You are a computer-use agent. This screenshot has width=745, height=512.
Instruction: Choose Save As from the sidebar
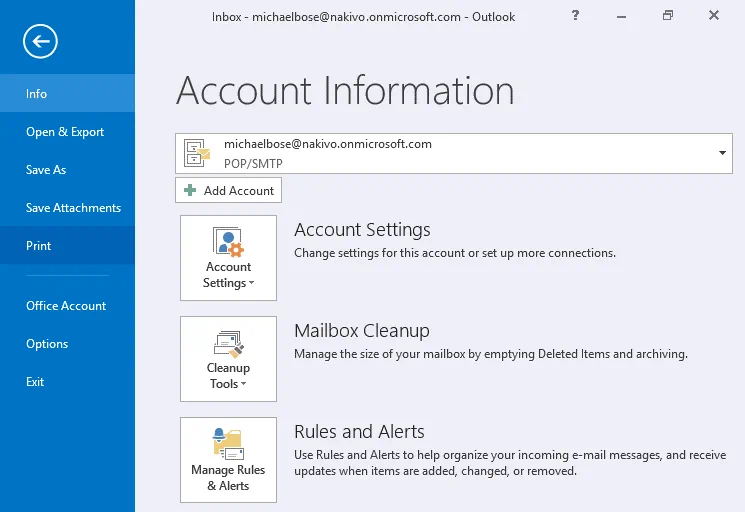[46, 170]
